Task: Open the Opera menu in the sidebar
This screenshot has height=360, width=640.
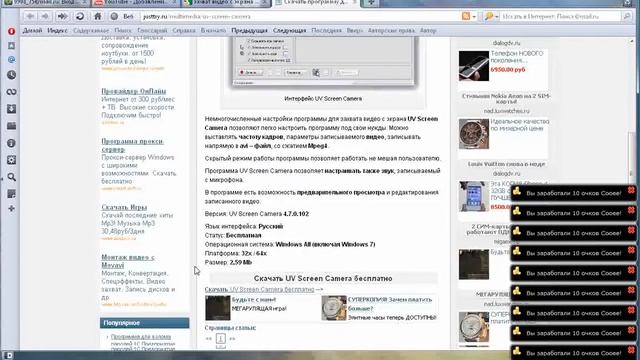Action: (11, 31)
